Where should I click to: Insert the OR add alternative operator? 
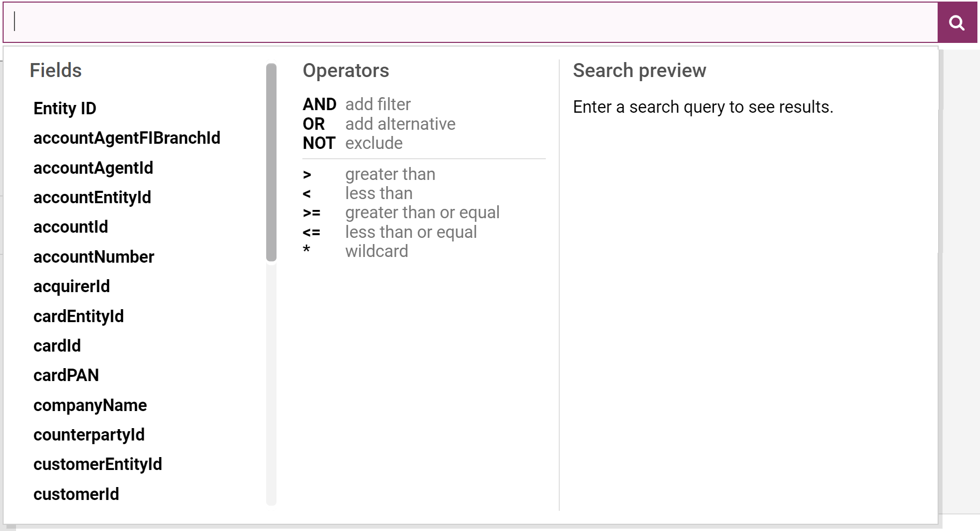click(379, 124)
